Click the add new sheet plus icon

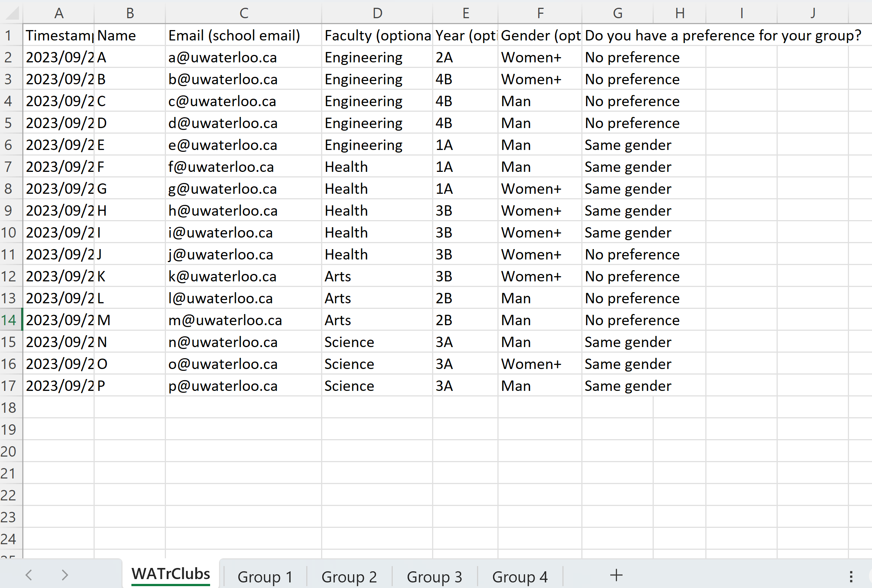point(616,575)
